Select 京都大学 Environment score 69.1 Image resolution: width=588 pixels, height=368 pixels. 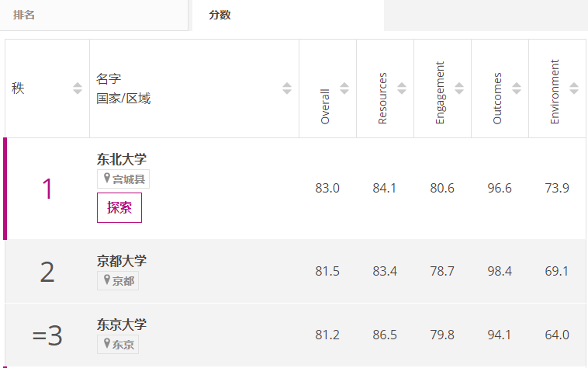pos(556,271)
